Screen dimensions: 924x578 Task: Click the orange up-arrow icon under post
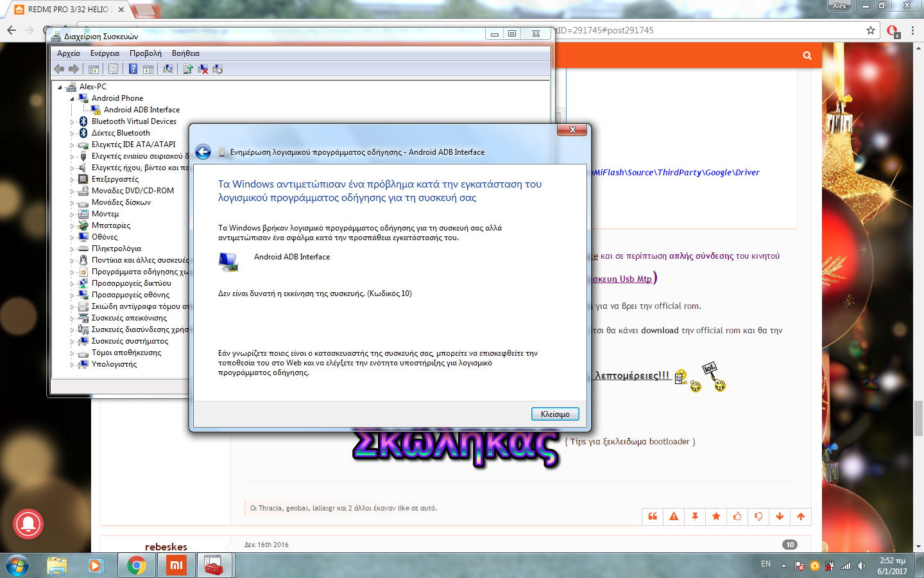[x=801, y=516]
